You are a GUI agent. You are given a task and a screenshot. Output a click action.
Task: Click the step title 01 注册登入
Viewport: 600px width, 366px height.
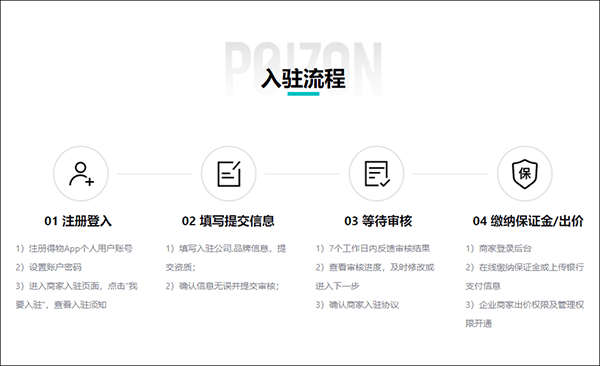pyautogui.click(x=78, y=221)
